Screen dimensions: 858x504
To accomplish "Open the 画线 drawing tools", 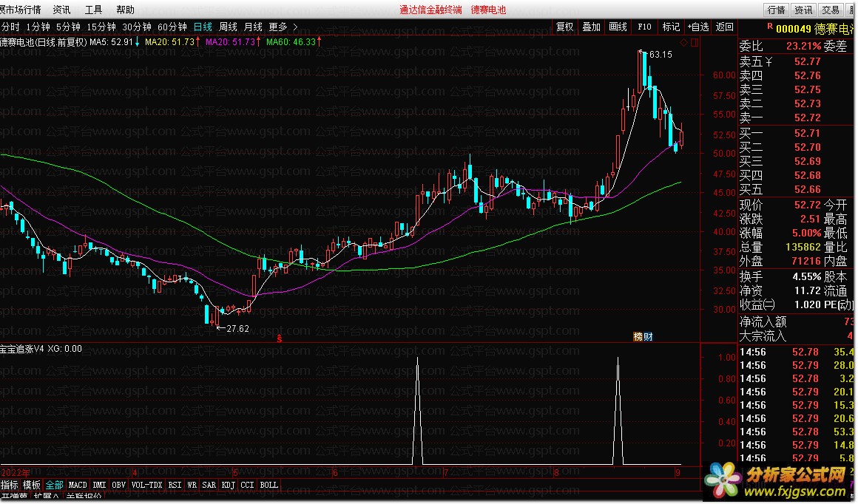I will pyautogui.click(x=618, y=27).
